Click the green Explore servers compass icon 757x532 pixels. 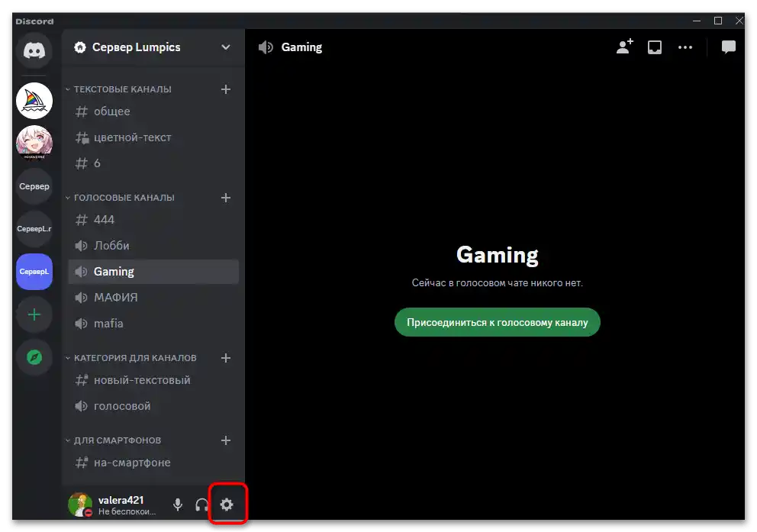click(34, 356)
